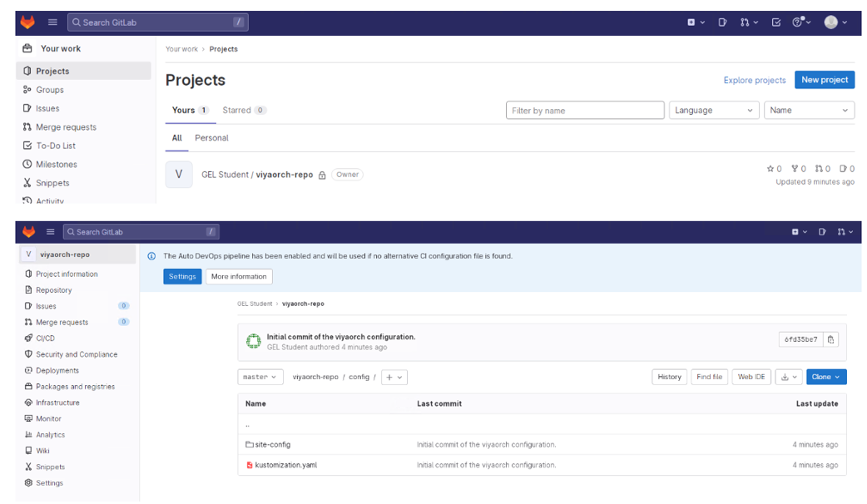Select the Personal projects tab

[211, 138]
